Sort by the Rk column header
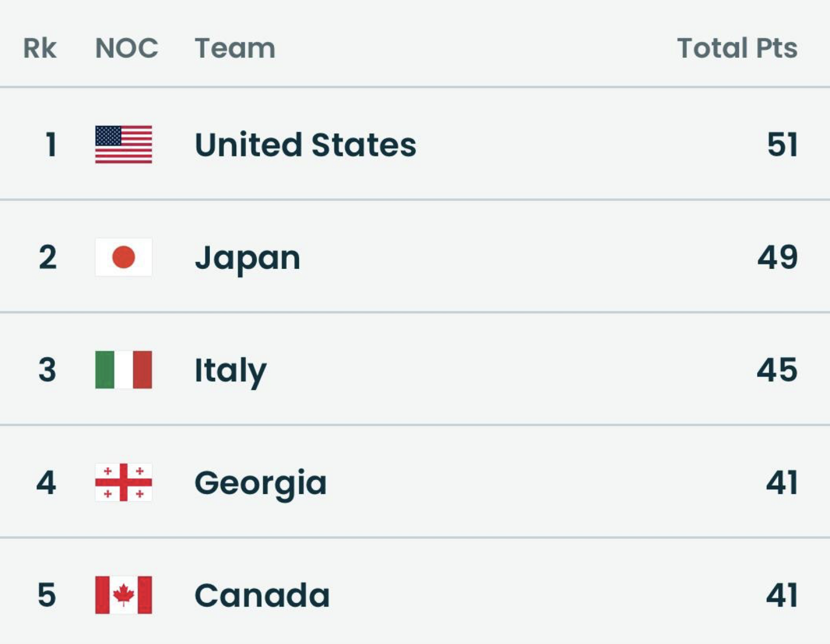830x644 pixels. [x=40, y=48]
